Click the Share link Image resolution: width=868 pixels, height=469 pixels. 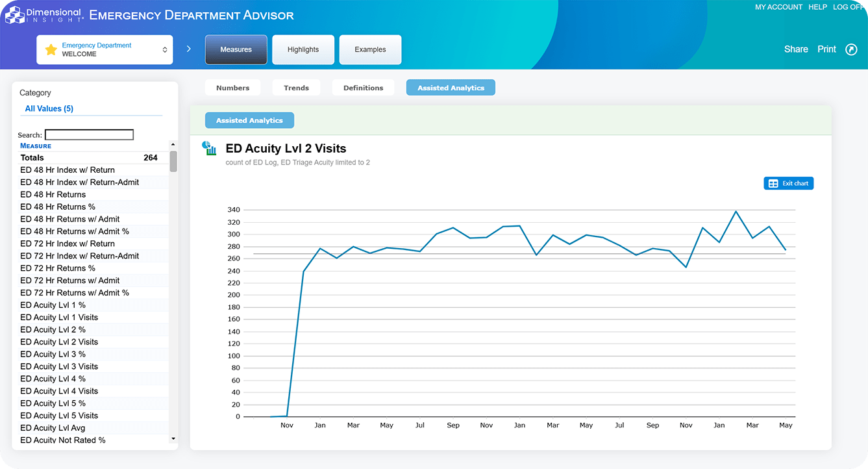(x=795, y=49)
